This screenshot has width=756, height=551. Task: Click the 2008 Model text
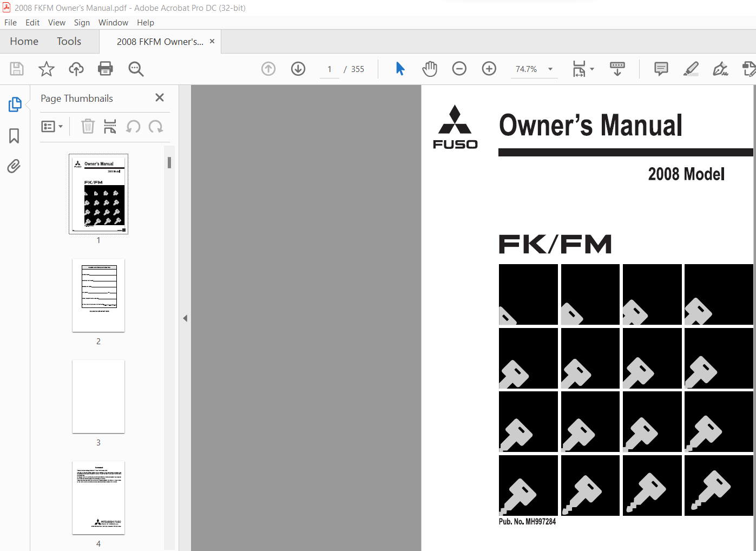click(x=686, y=174)
